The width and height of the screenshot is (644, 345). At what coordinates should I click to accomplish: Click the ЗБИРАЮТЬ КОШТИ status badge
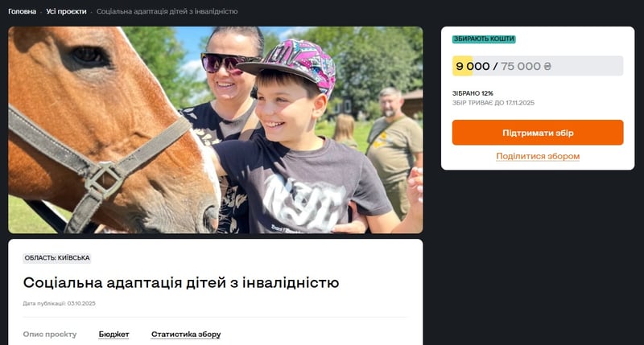click(x=484, y=39)
